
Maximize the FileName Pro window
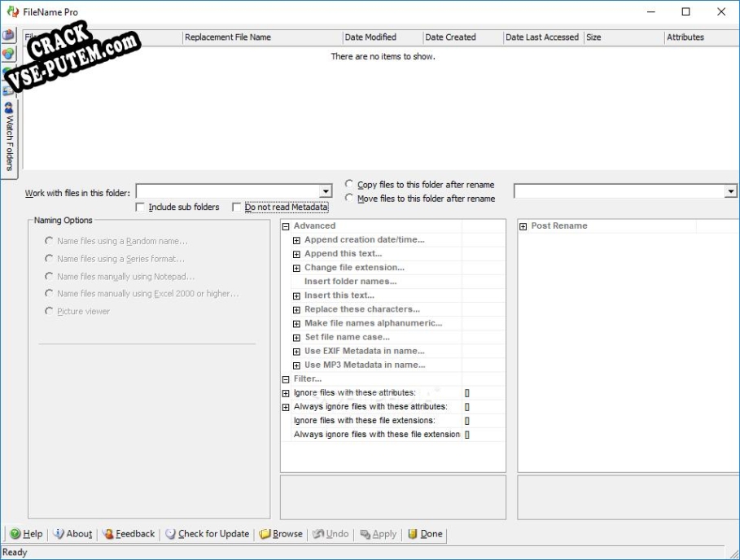click(x=685, y=11)
